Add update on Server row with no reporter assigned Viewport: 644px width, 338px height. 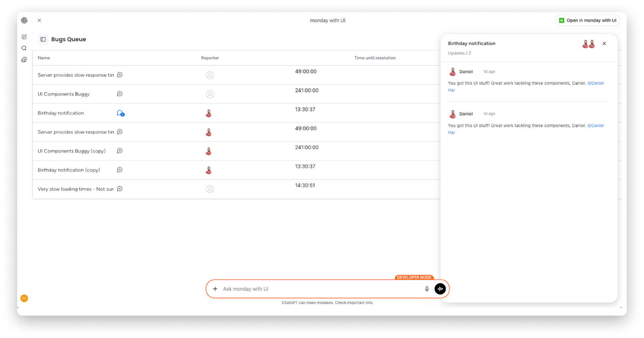coord(120,75)
